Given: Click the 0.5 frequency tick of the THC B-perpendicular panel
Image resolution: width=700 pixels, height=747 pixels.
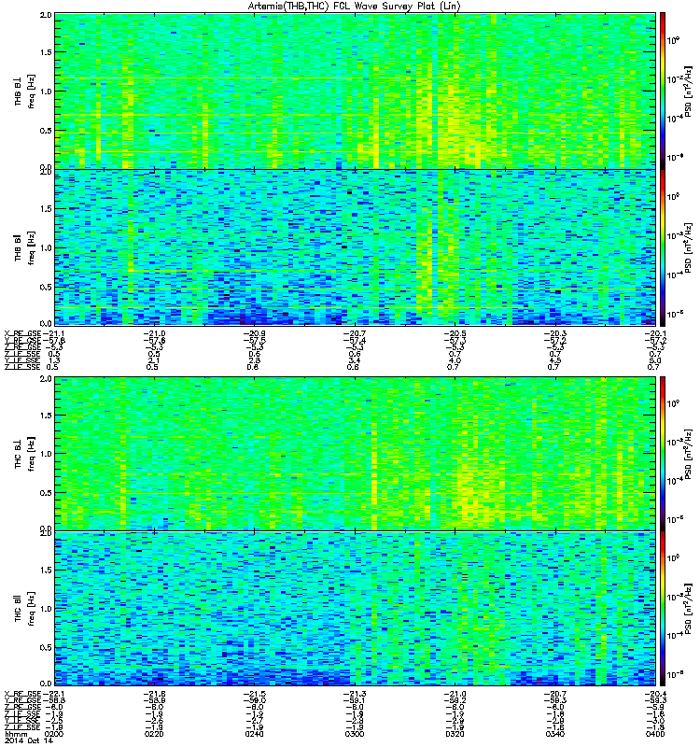Looking at the screenshot, I should (x=46, y=493).
